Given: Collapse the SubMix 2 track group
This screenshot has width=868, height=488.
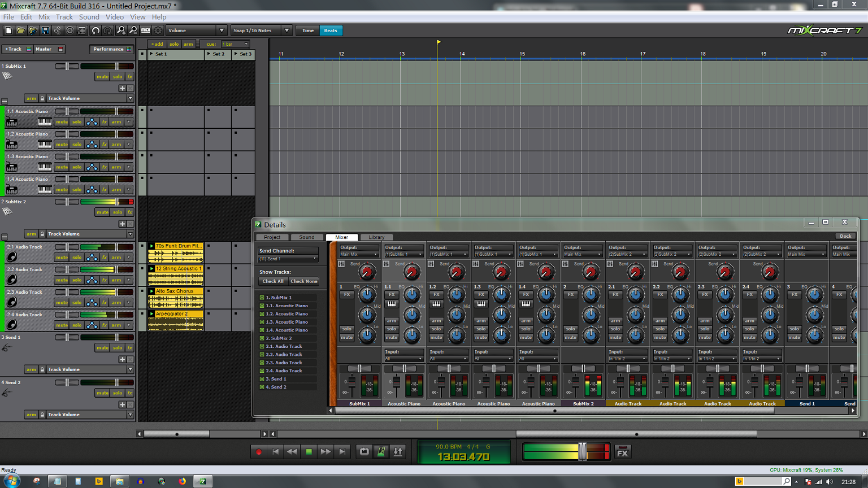Looking at the screenshot, I should click(5, 237).
